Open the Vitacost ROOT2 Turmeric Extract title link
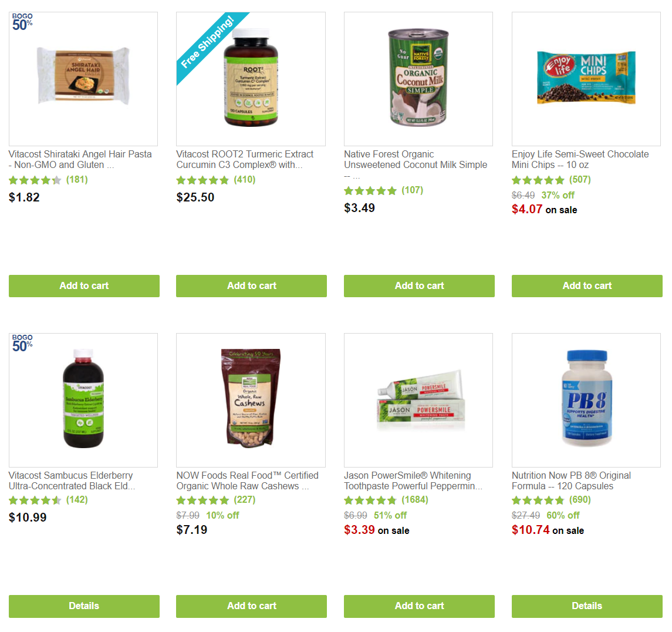Viewport: 672px width, 632px height. click(245, 160)
